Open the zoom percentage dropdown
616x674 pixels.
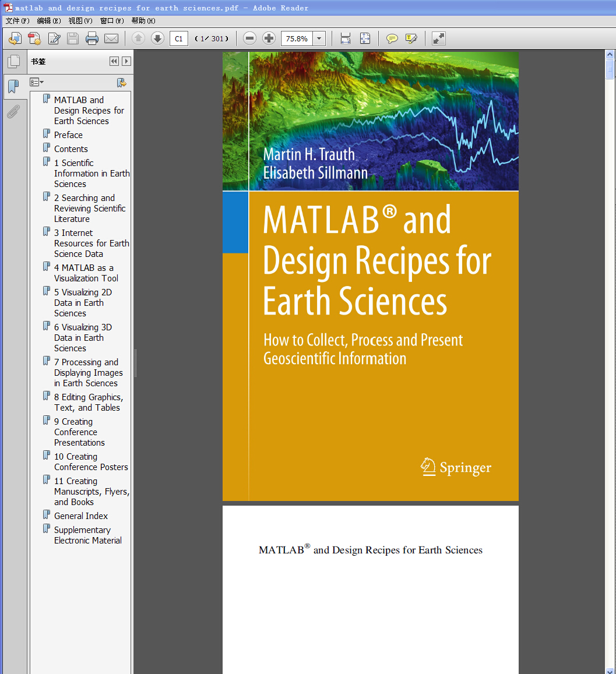click(x=319, y=39)
